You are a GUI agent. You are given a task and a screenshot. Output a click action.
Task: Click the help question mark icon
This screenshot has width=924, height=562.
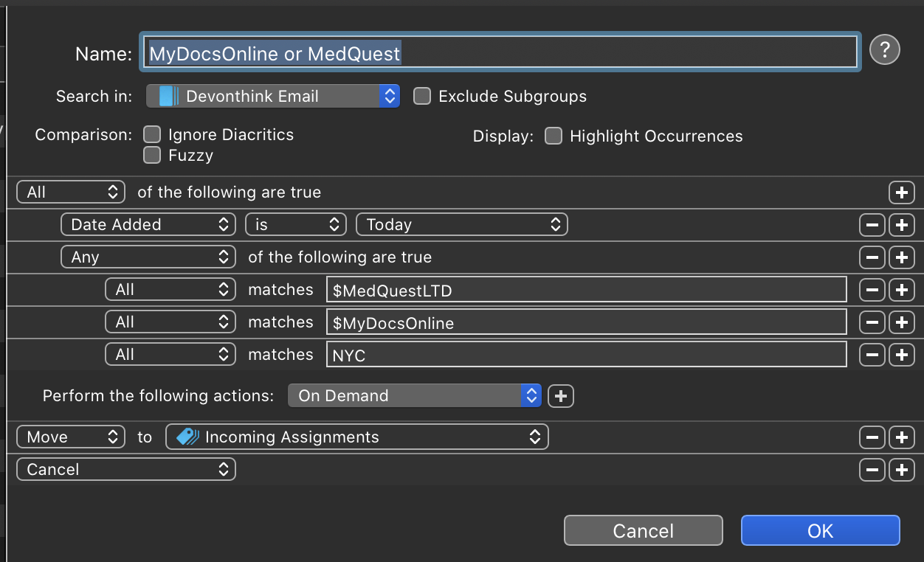[x=884, y=50]
